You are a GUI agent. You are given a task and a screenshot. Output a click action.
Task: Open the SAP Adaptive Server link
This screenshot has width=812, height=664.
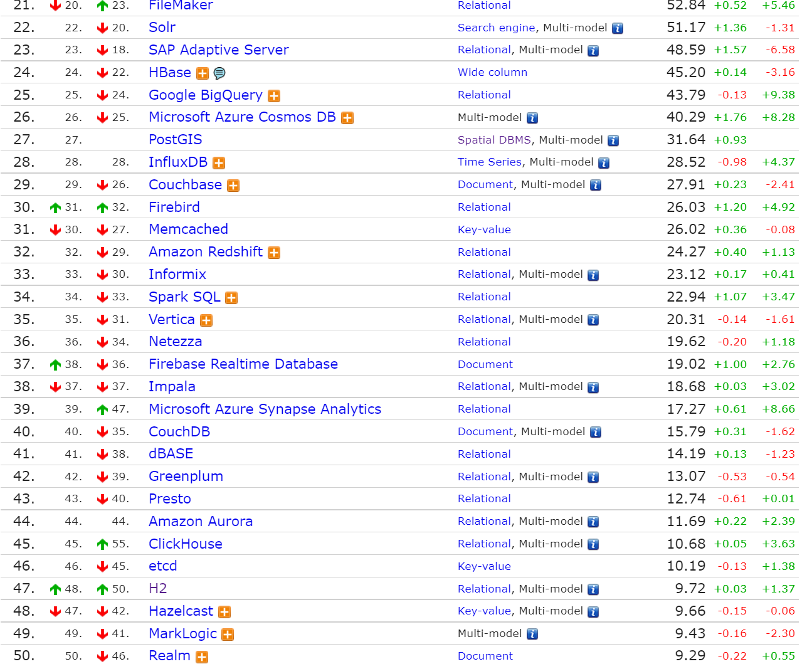(x=219, y=50)
